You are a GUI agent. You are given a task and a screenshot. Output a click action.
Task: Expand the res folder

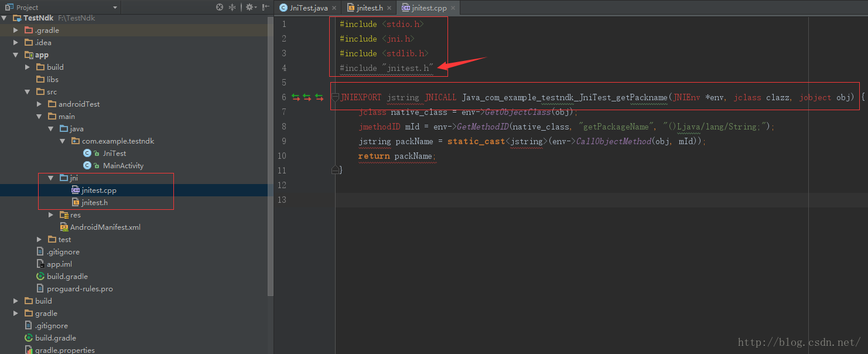52,215
